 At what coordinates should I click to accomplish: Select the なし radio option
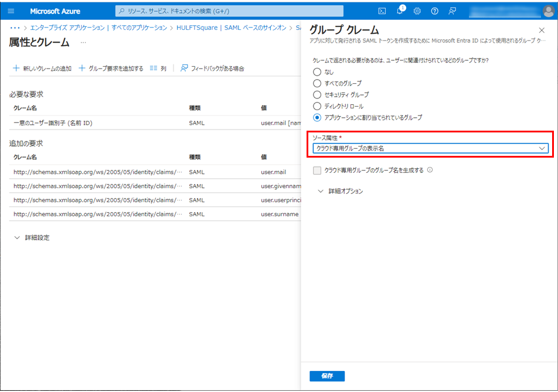point(317,72)
